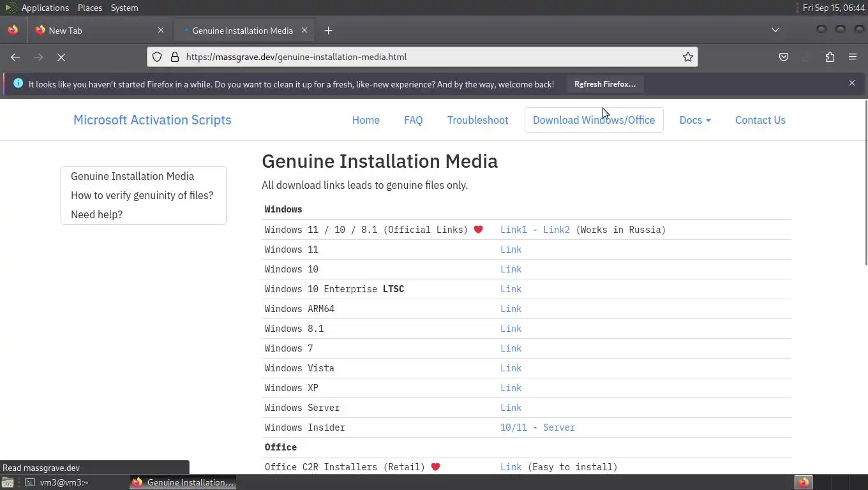Viewport: 868px width, 490px height.
Task: Open Windows 10 Enterprise LTSC Link
Action: point(511,289)
